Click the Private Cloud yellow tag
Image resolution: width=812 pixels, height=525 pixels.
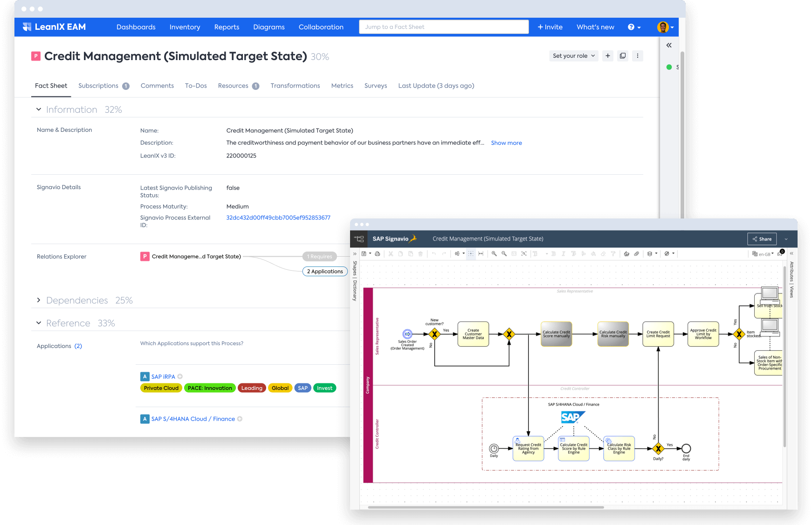(161, 388)
